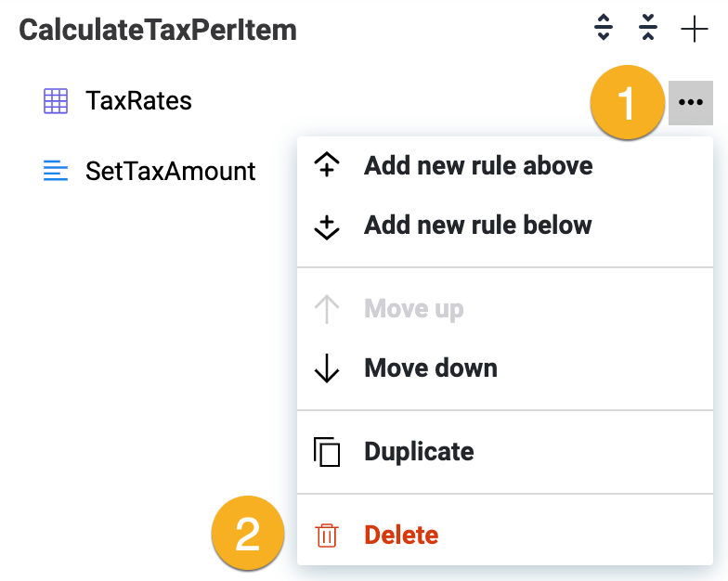Click Duplicate in the context menu
This screenshot has width=728, height=581.
point(419,451)
